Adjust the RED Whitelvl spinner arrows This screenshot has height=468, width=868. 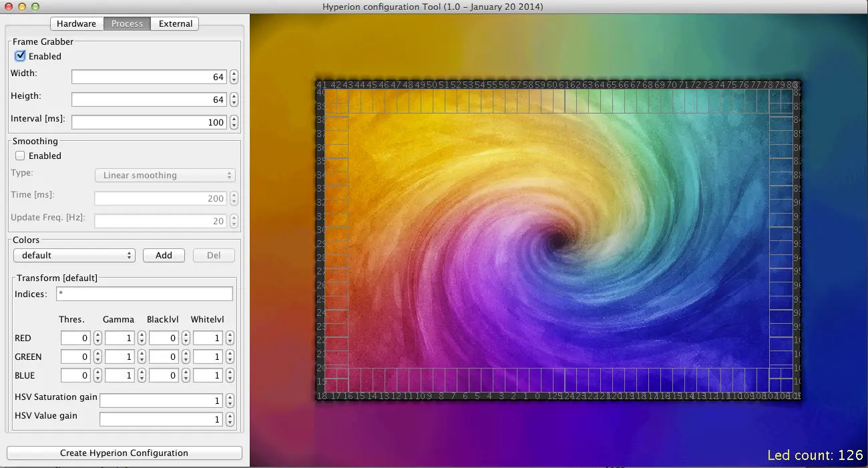pyautogui.click(x=230, y=338)
